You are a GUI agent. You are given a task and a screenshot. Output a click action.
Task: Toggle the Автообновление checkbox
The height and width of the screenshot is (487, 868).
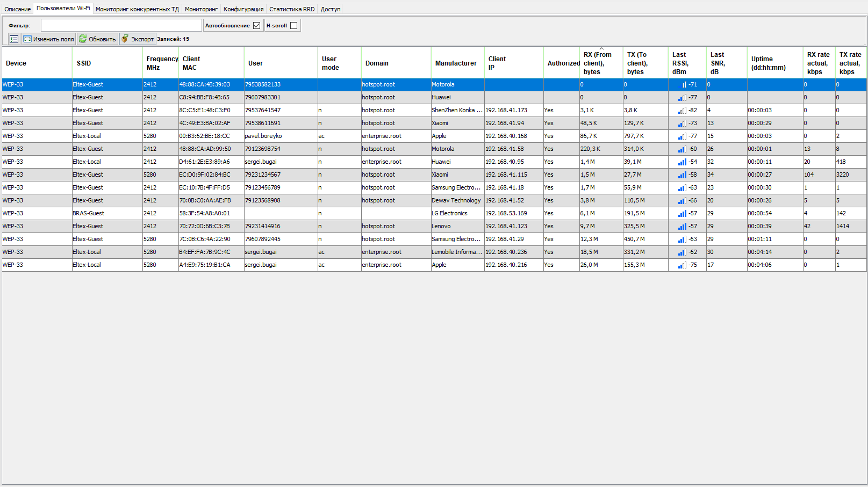256,26
